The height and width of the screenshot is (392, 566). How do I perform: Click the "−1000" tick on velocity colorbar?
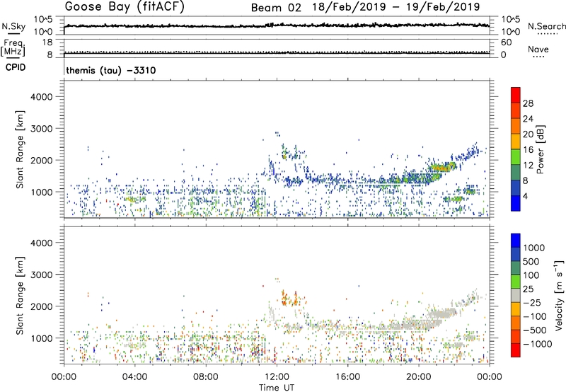point(538,344)
